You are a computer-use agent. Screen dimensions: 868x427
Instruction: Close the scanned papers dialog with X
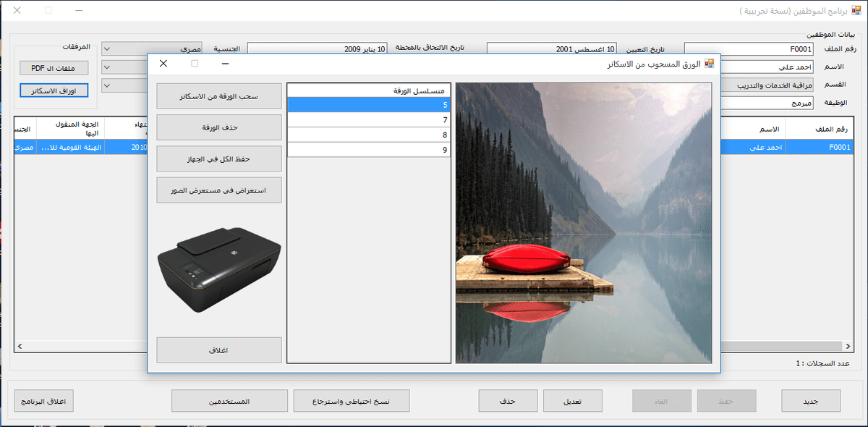[x=163, y=64]
